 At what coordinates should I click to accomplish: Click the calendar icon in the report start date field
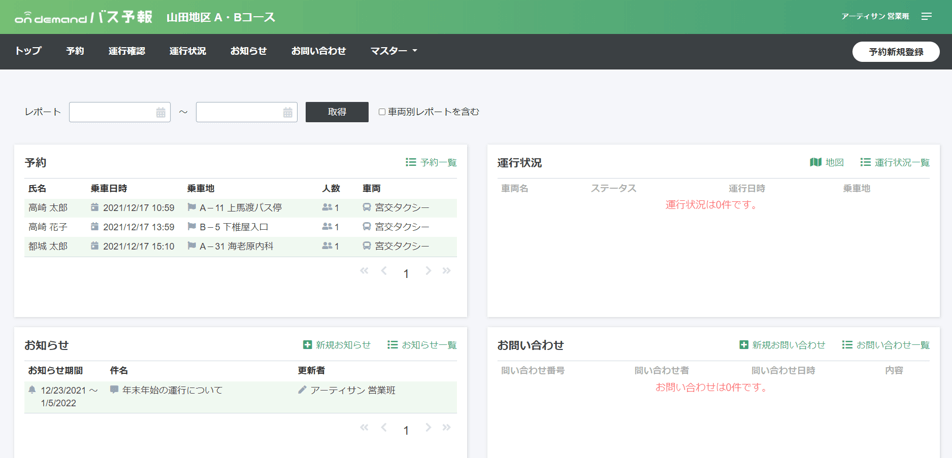[x=161, y=112]
